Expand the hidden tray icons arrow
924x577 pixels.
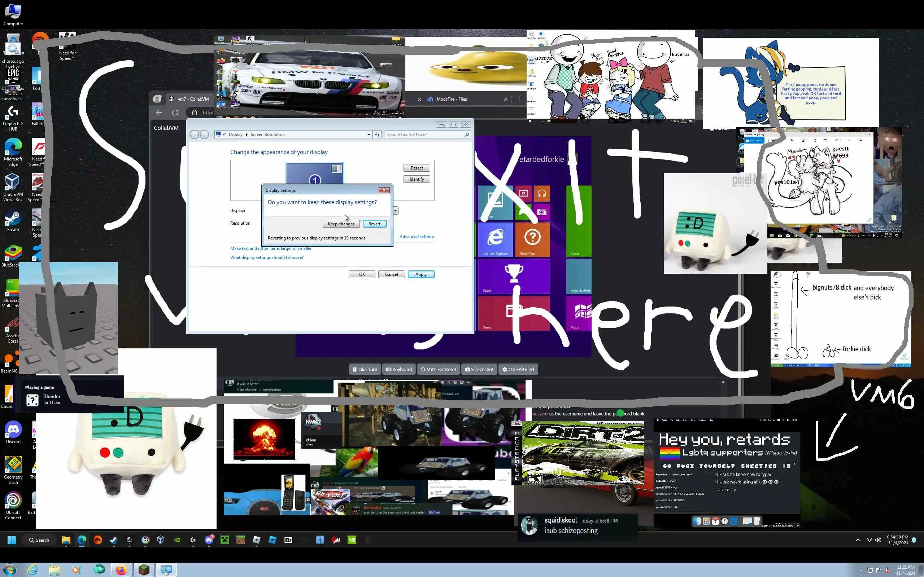[862, 571]
